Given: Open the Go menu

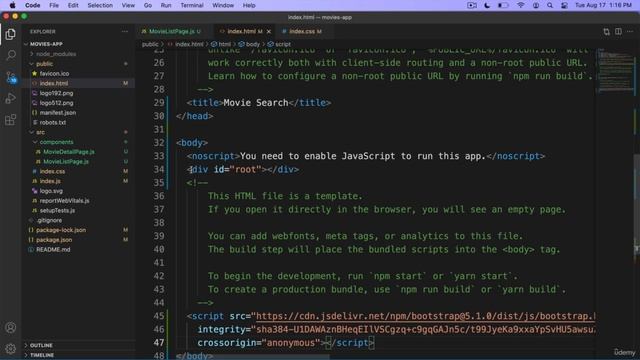Looking at the screenshot, I should [x=148, y=5].
